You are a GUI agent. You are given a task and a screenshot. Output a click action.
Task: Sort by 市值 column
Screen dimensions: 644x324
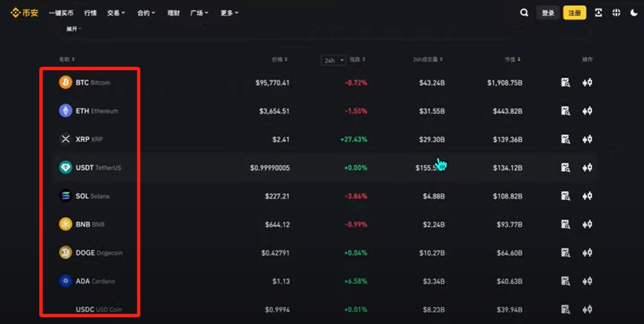[x=513, y=59]
